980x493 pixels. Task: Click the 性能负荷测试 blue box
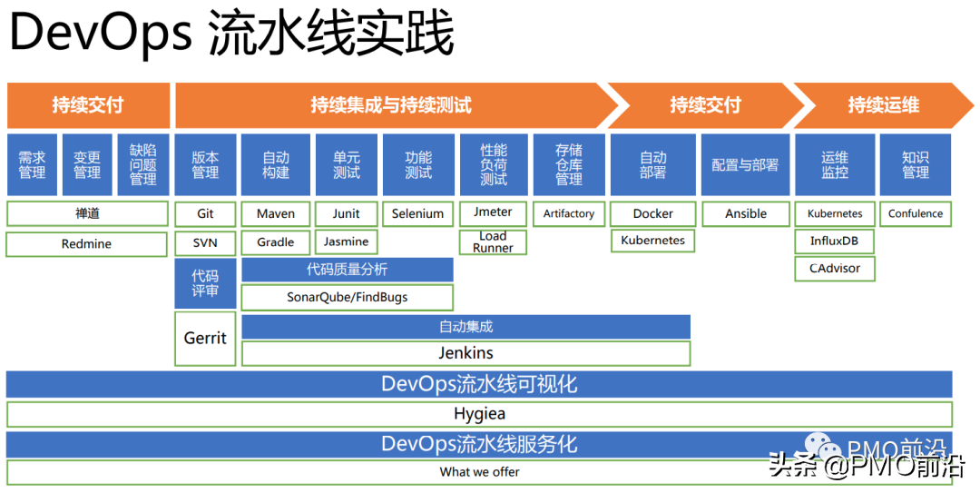[x=494, y=164]
